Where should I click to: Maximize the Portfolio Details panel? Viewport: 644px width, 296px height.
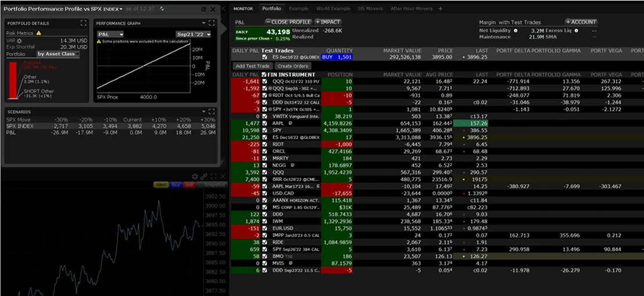pyautogui.click(x=84, y=23)
